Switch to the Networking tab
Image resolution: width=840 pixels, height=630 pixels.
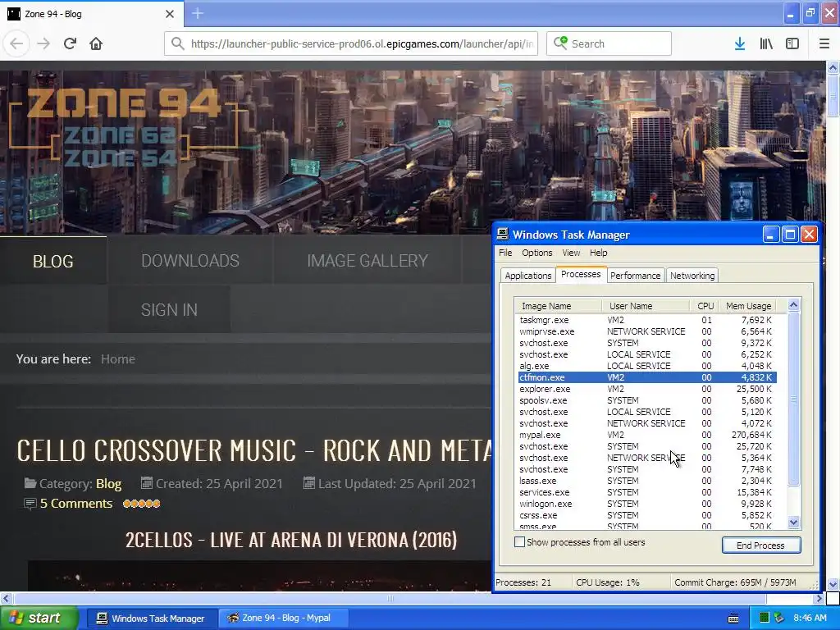tap(692, 276)
